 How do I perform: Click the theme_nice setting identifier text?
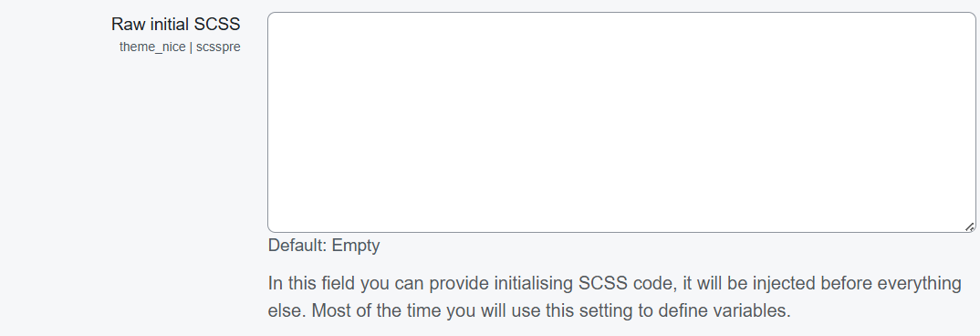[152, 47]
